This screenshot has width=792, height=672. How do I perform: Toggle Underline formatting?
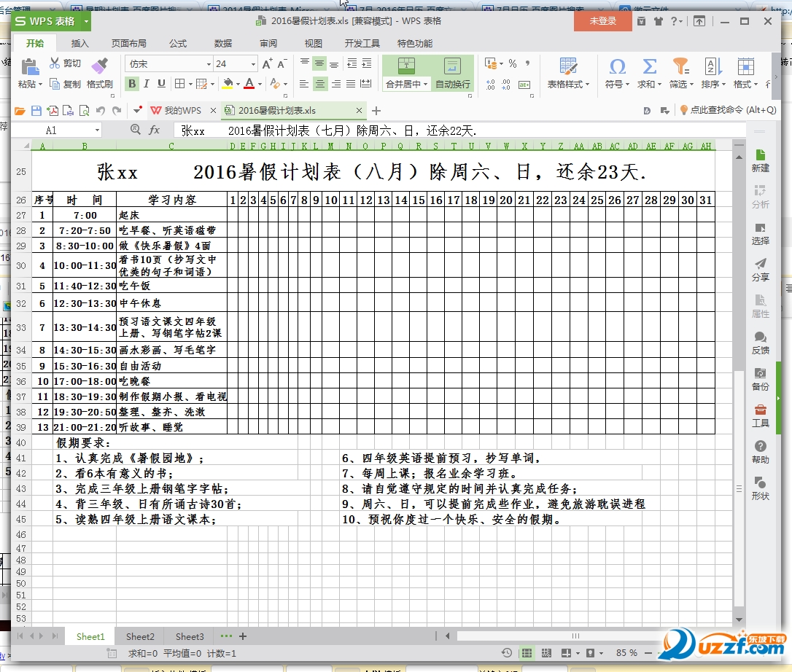click(x=162, y=83)
